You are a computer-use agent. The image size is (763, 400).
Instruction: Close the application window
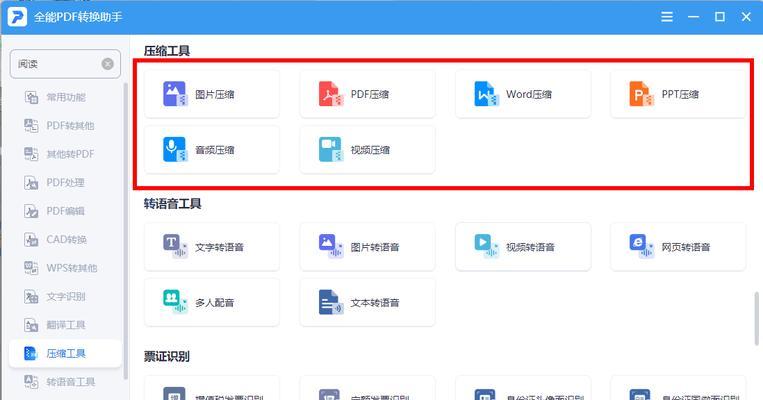coord(746,17)
